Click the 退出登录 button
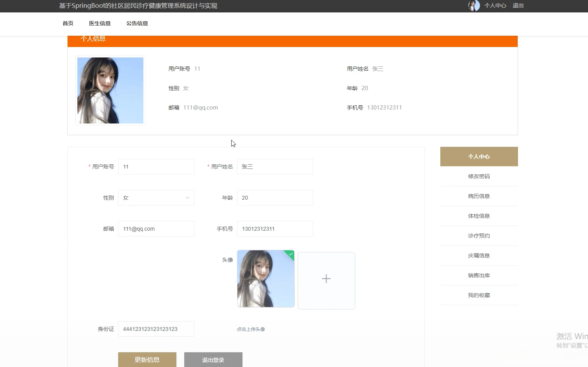This screenshot has width=588, height=367. coord(213,360)
